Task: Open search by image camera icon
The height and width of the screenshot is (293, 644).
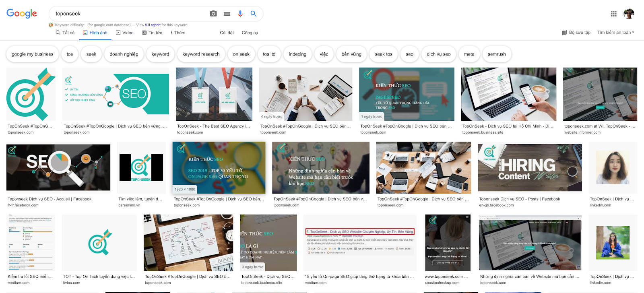Action: (x=213, y=14)
